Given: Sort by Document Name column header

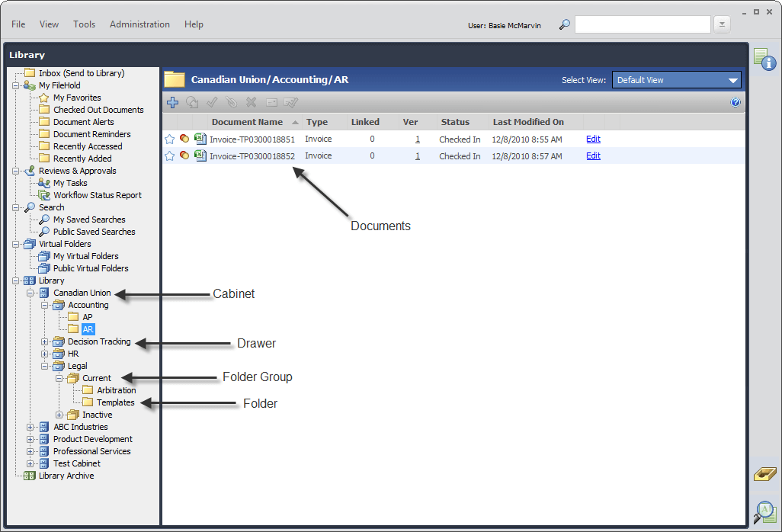Looking at the screenshot, I should pyautogui.click(x=248, y=122).
